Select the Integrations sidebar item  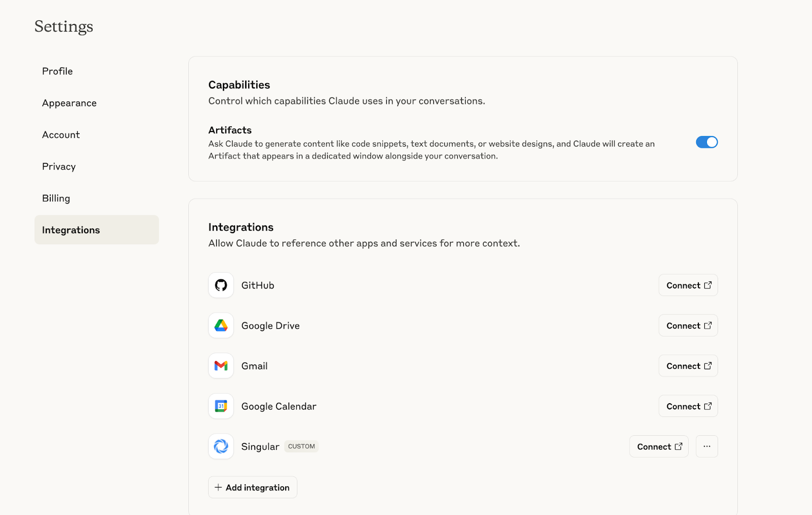coord(71,230)
